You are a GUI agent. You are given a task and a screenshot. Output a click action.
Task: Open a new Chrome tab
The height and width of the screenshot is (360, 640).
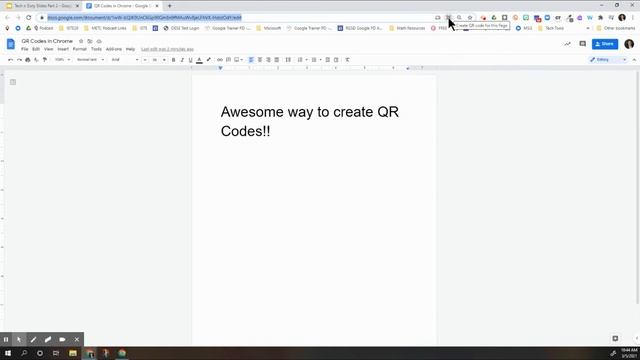[x=169, y=6]
